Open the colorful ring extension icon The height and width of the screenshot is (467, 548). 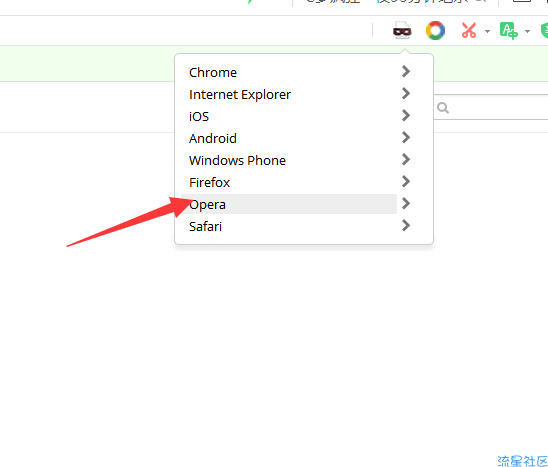click(435, 30)
